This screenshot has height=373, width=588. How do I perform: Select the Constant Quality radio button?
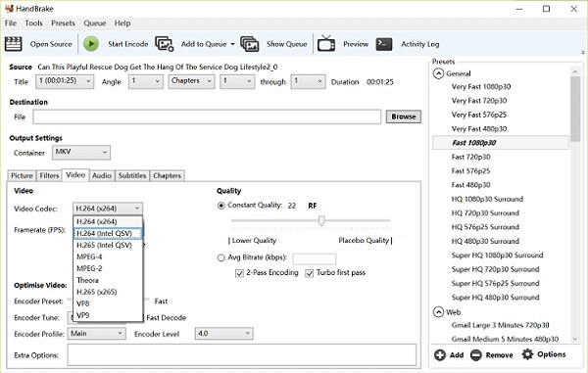tap(221, 206)
